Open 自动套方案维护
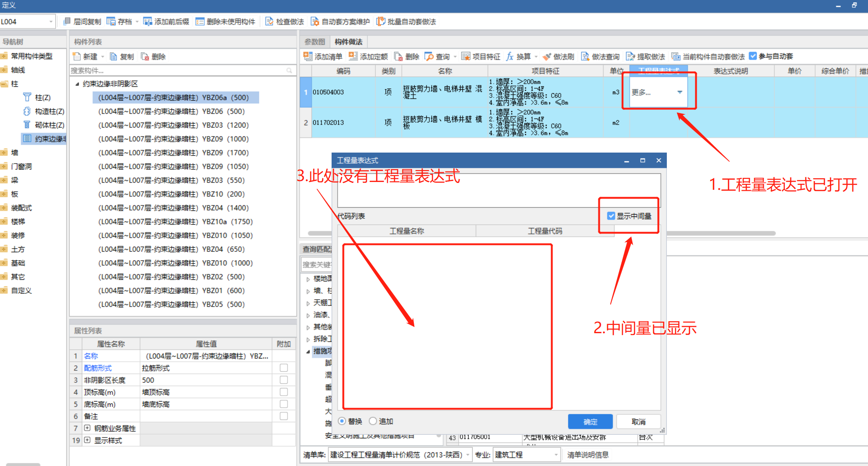This screenshot has height=466, width=868. 340,22
